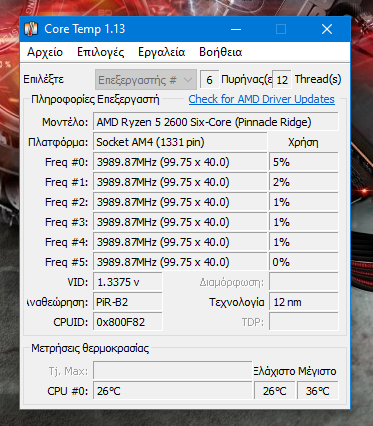The height and width of the screenshot is (426, 373).
Task: Click the VID field showing 1.3375 v
Action: pyautogui.click(x=128, y=282)
